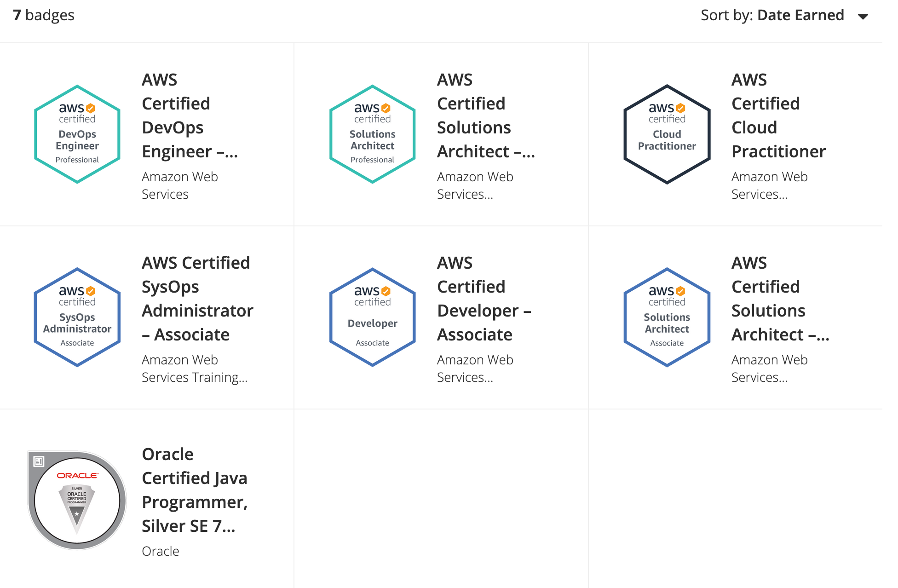This screenshot has height=588, width=898.
Task: Open the Developer Associate hexagon badge
Action: (x=373, y=317)
